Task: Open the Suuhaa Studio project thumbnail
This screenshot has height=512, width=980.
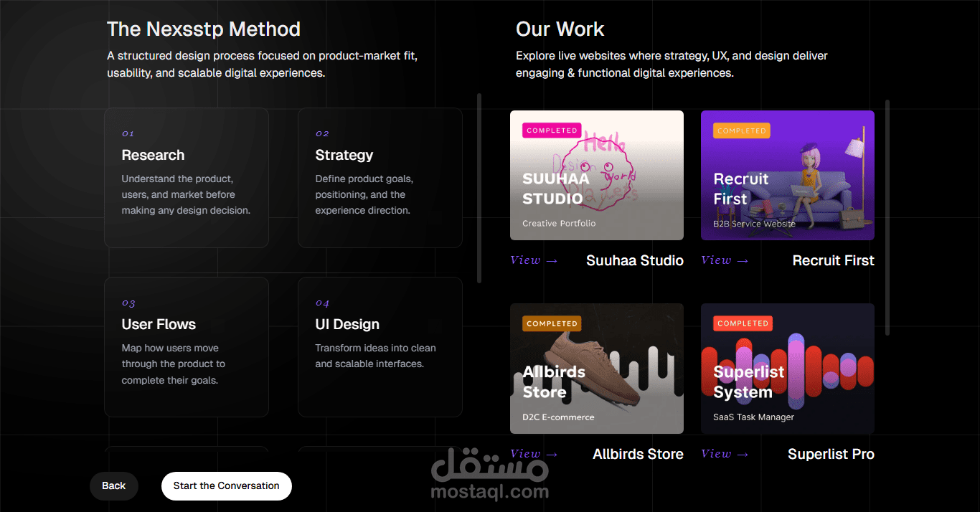Action: coord(597,175)
